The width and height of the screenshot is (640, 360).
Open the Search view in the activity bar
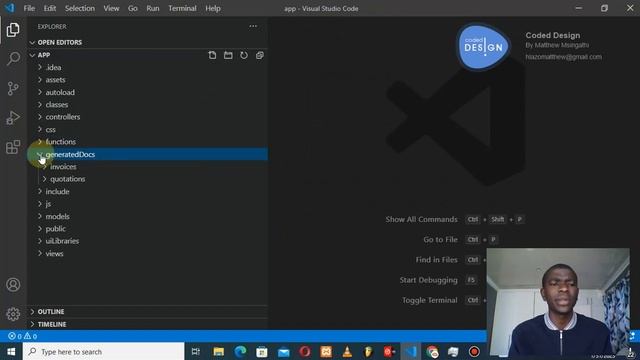[x=13, y=59]
